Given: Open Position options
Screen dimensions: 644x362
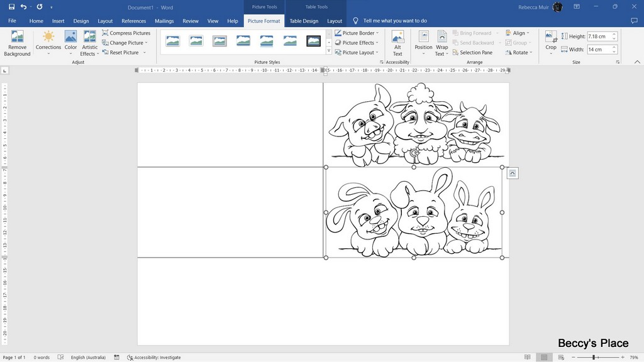Looking at the screenshot, I should coord(423,43).
